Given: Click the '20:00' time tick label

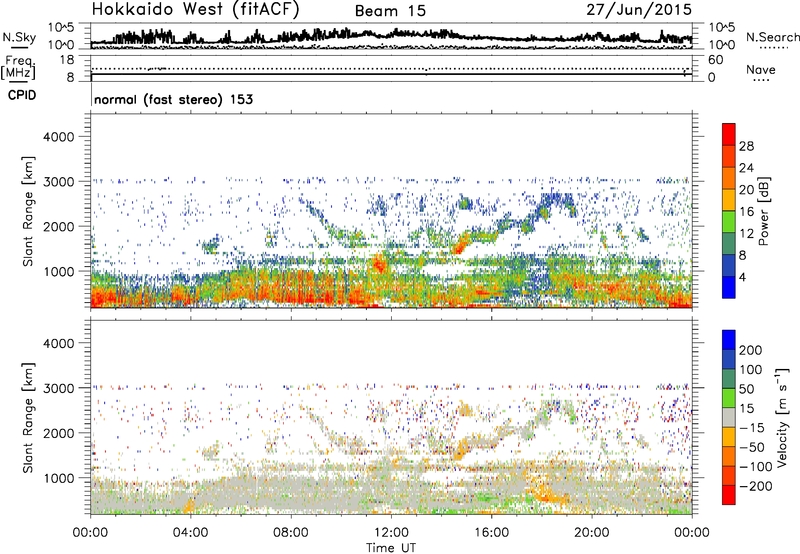Looking at the screenshot, I should click(x=591, y=533).
